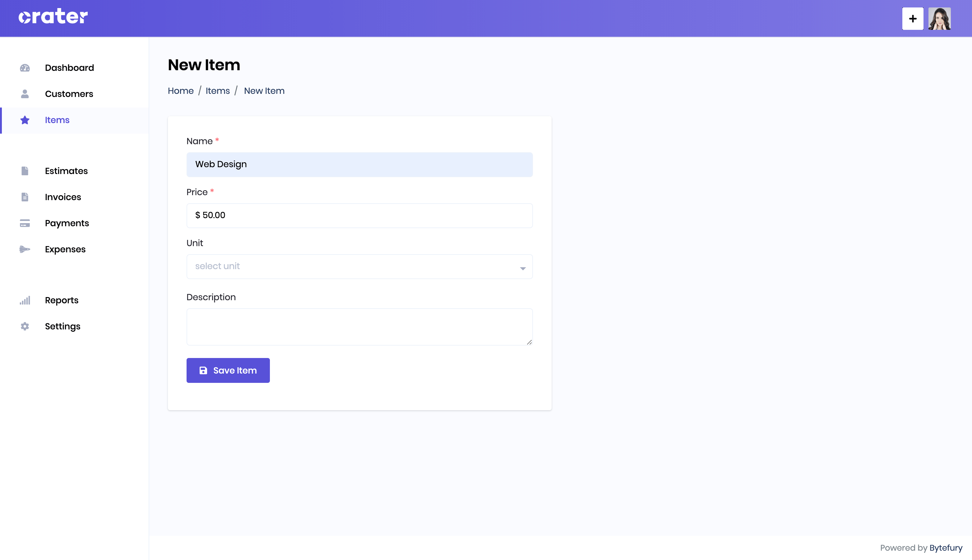Open Payments in the sidebar
The width and height of the screenshot is (972, 560).
tap(75, 223)
